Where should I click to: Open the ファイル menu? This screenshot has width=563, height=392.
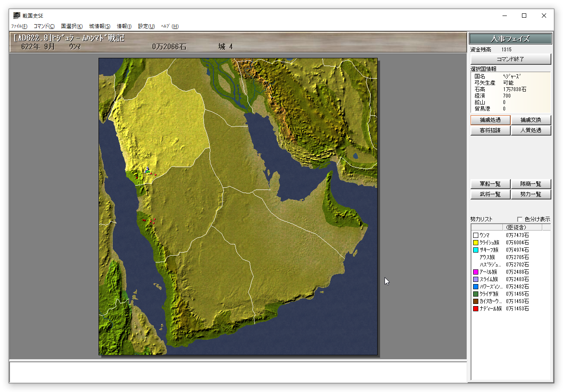pyautogui.click(x=19, y=26)
